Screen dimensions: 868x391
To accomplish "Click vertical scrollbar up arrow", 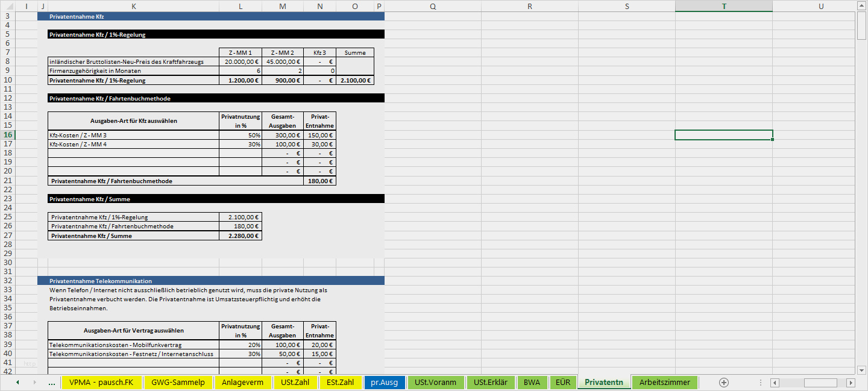I will (862, 7).
